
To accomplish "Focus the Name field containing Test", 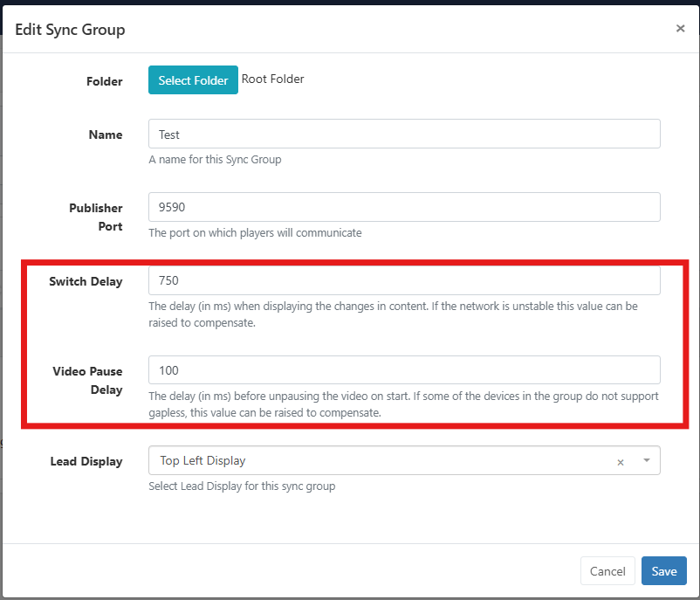I will 404,134.
